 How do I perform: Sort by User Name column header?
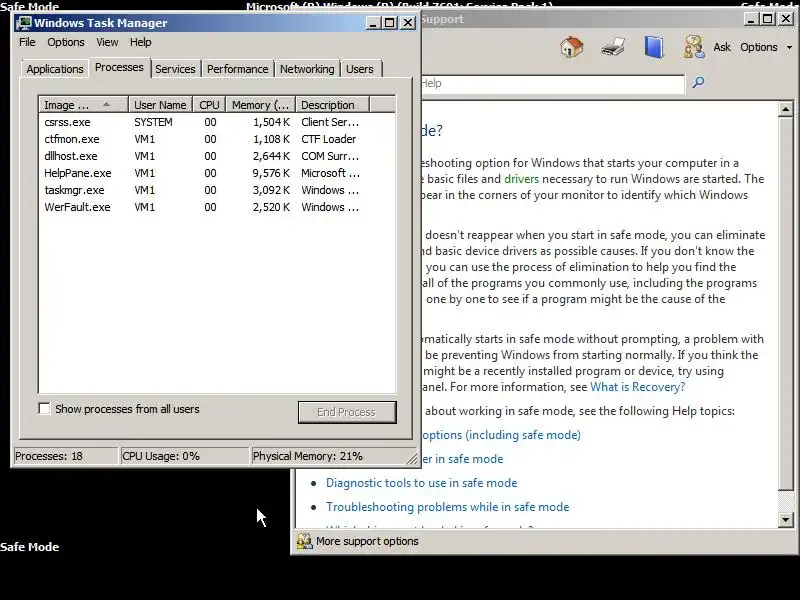160,105
